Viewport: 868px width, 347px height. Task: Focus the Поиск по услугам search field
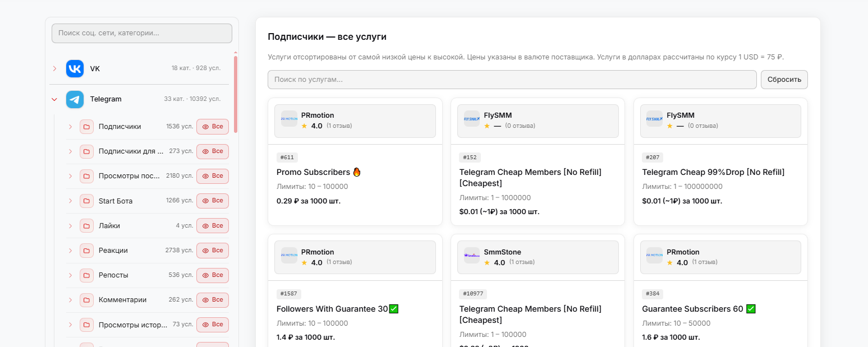[x=512, y=80]
